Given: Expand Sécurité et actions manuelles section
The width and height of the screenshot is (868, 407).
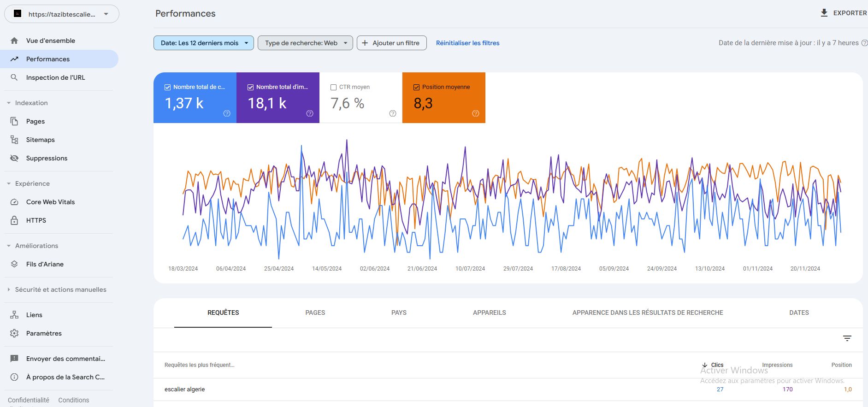Looking at the screenshot, I should (x=60, y=289).
